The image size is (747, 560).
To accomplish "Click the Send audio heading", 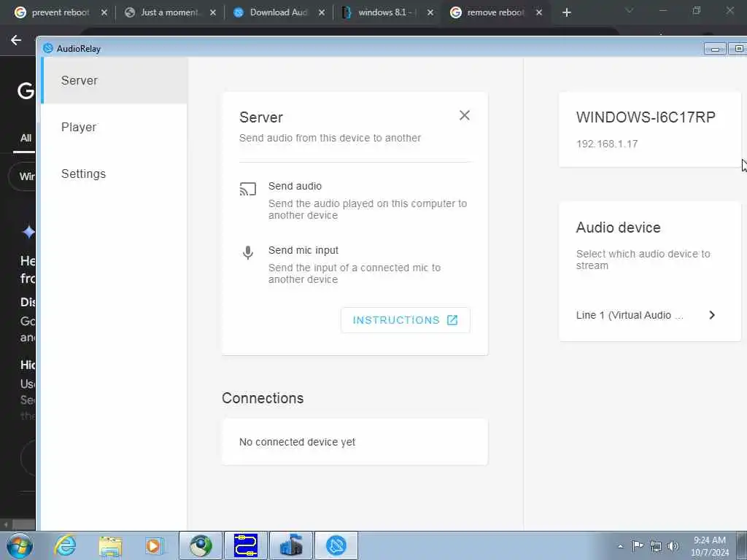I will 295,186.
